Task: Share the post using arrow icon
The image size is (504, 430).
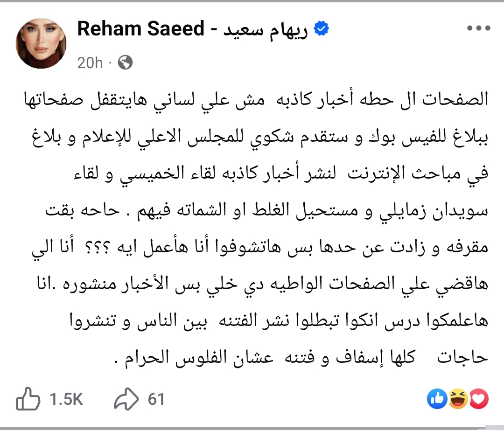Action: tap(126, 400)
